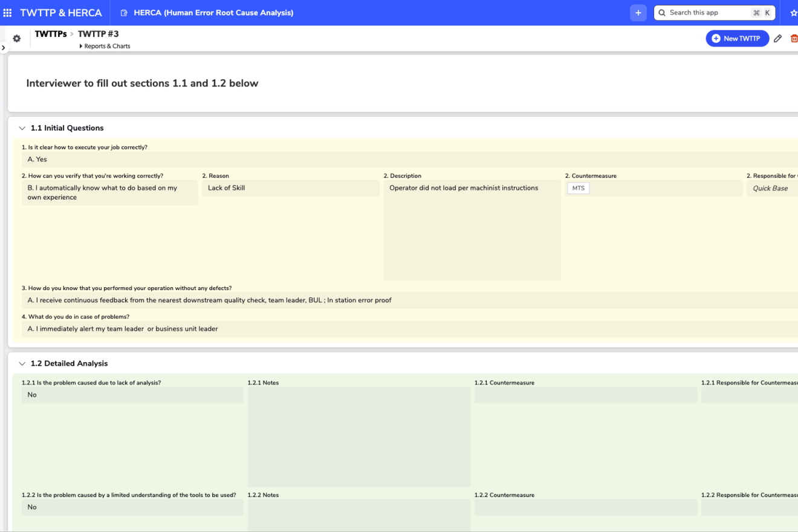Viewport: 798px width, 532px height.
Task: Click the star favorites icon
Action: pyautogui.click(x=793, y=13)
